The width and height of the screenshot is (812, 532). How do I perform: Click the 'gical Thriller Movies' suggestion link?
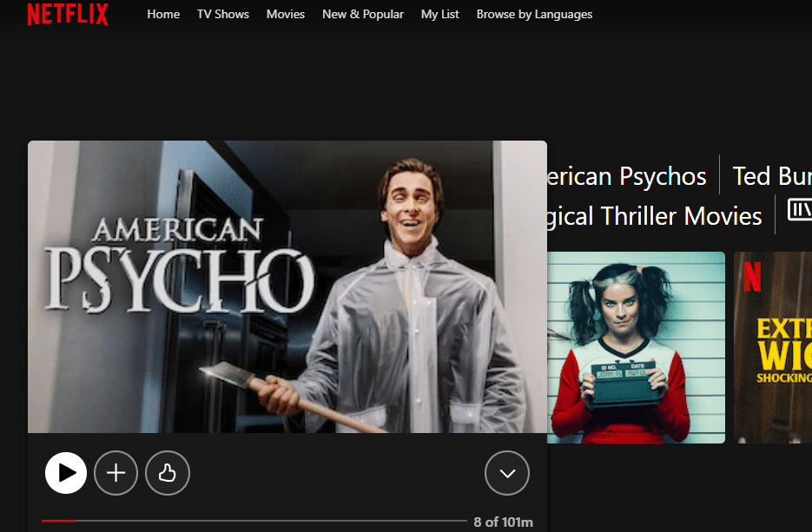click(655, 216)
